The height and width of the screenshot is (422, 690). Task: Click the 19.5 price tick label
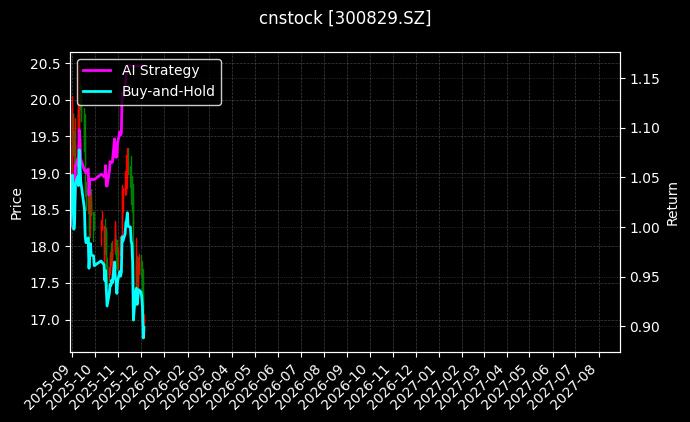45,137
